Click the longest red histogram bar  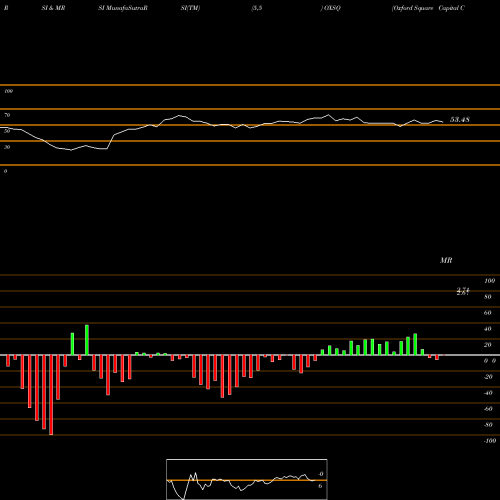tap(51, 395)
